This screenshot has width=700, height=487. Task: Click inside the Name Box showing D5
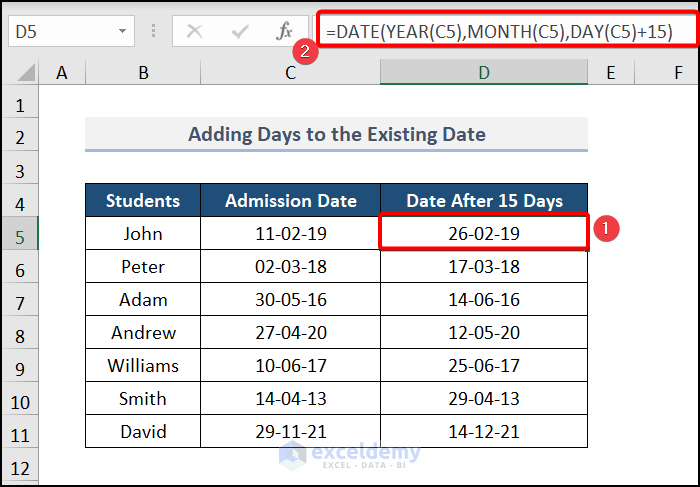[x=60, y=31]
